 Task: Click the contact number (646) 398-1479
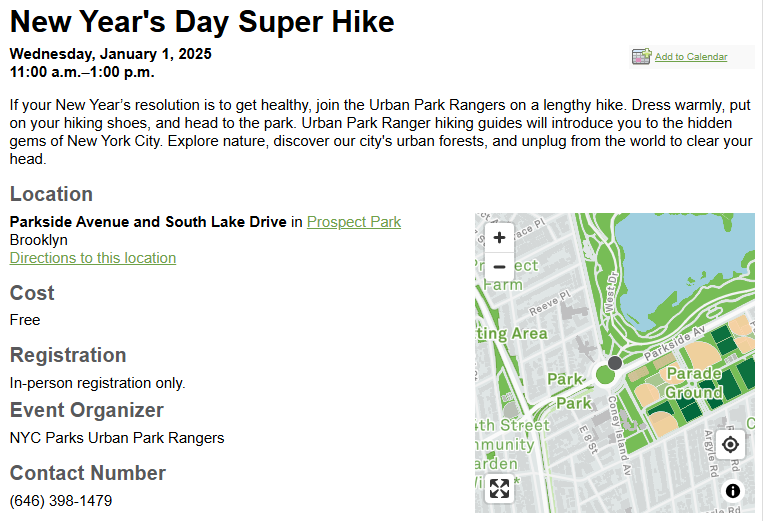pos(61,501)
